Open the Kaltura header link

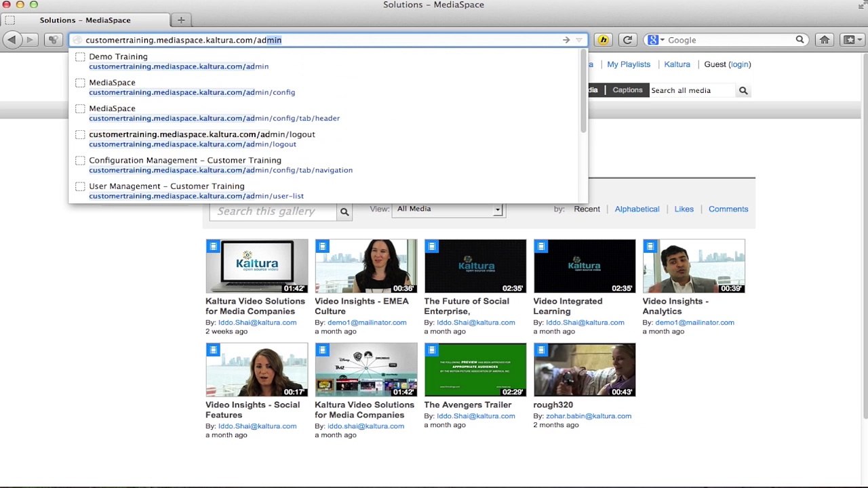click(x=677, y=64)
